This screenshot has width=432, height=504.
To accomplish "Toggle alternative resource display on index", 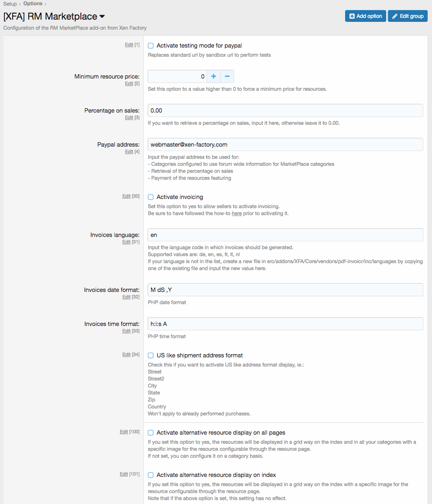I will pyautogui.click(x=151, y=475).
